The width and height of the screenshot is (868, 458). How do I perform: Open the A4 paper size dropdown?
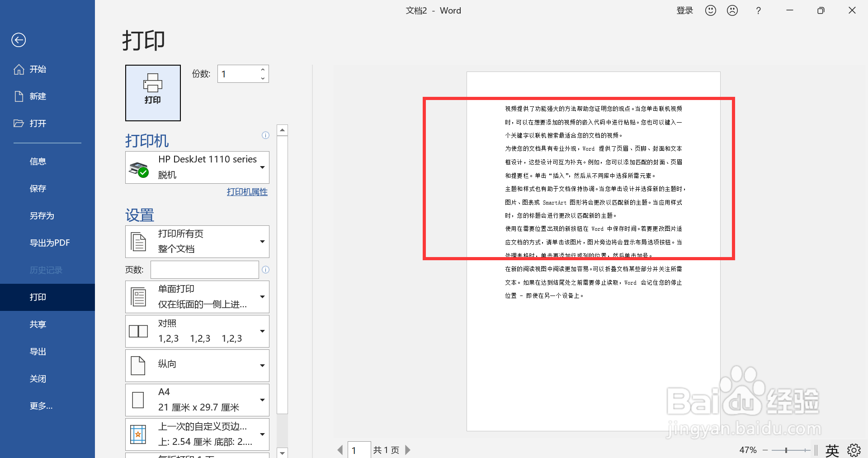pyautogui.click(x=197, y=400)
